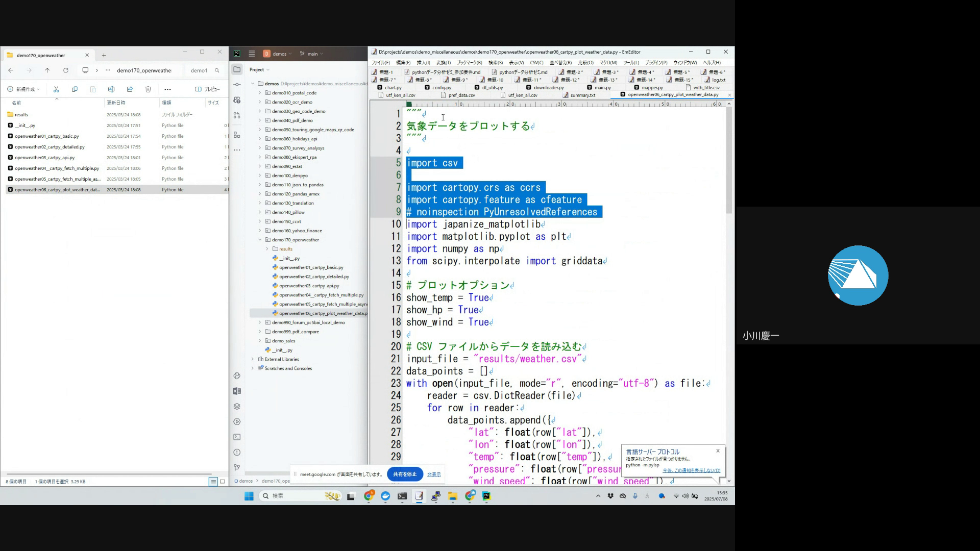Viewport: 980px width, 551px height.
Task: Open the Pull Requests sidebar icon
Action: pos(237,115)
